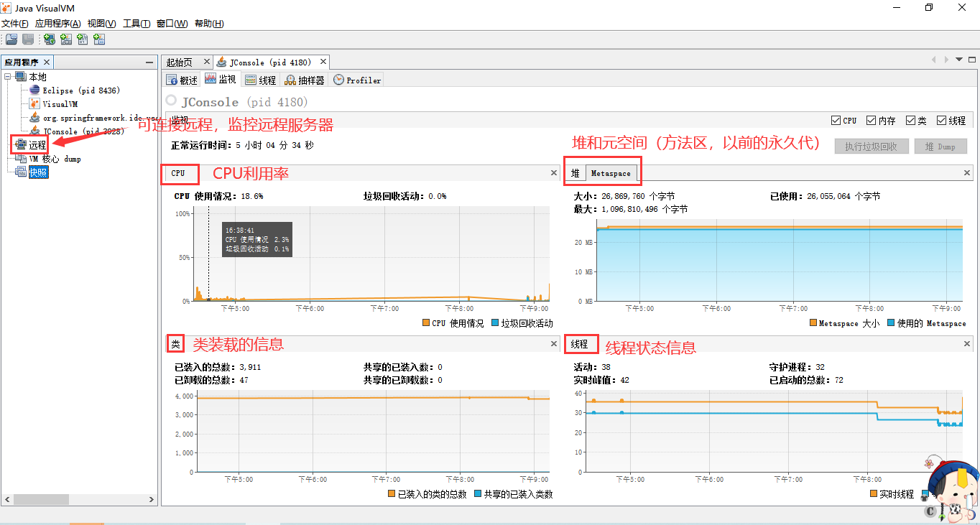Uncheck the 内存 memory checkbox

click(x=871, y=121)
